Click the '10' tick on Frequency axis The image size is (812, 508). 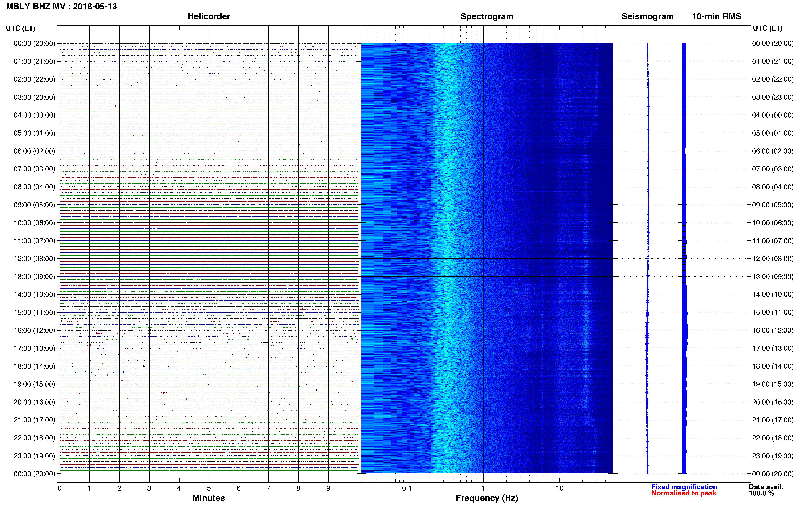click(x=559, y=488)
